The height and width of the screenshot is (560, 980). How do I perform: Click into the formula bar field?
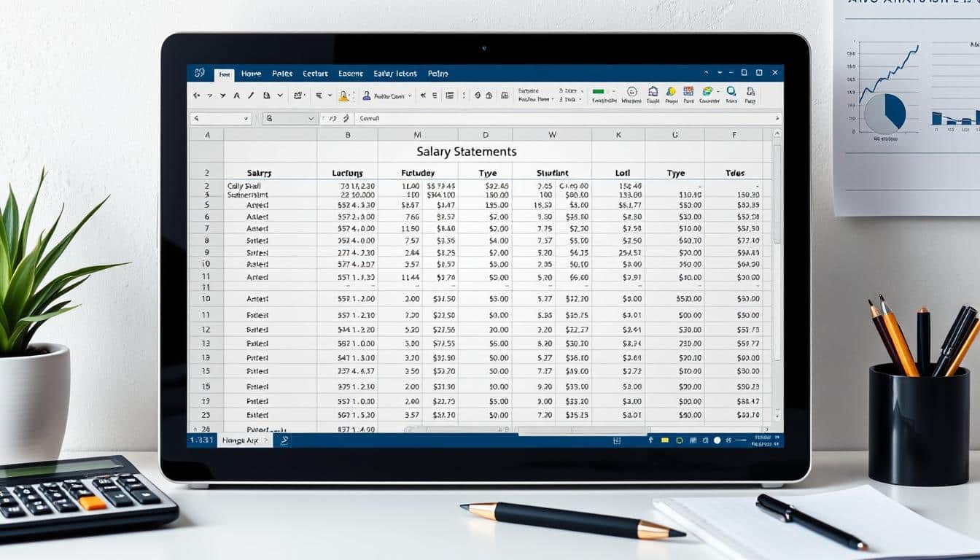coord(567,118)
